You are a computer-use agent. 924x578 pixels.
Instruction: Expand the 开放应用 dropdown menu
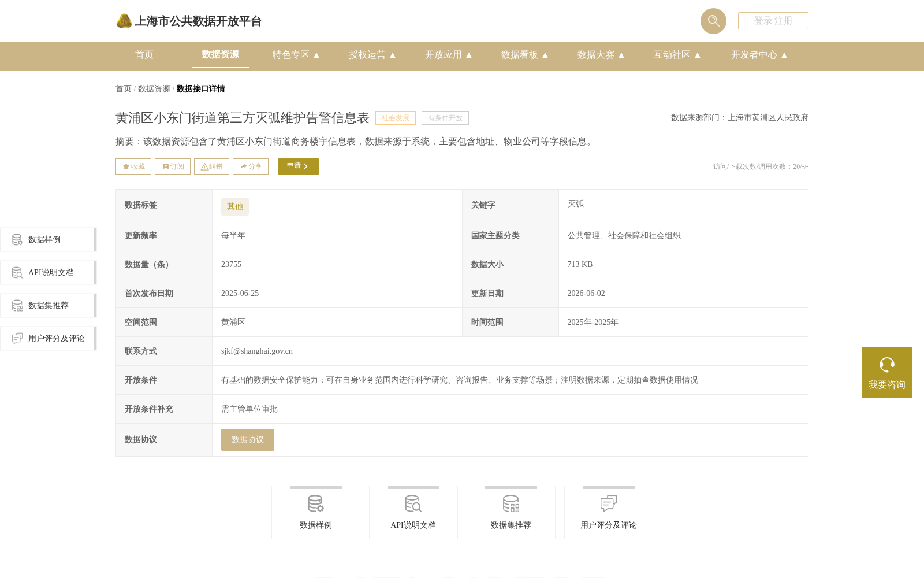point(449,55)
